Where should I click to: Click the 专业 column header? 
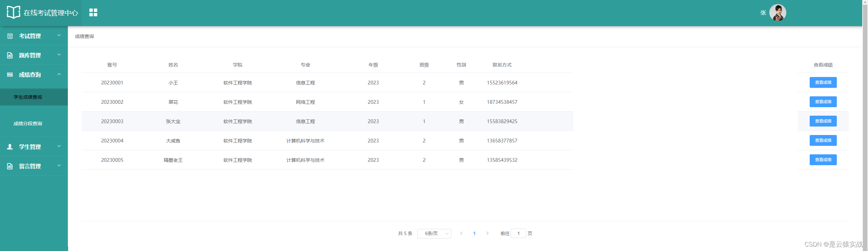pyautogui.click(x=305, y=65)
